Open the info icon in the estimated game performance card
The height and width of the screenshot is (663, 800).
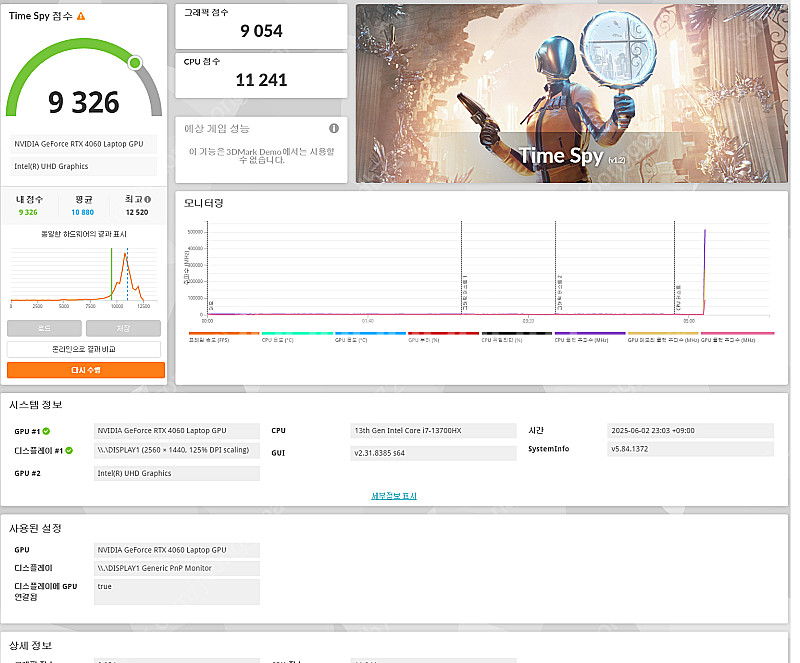[334, 128]
